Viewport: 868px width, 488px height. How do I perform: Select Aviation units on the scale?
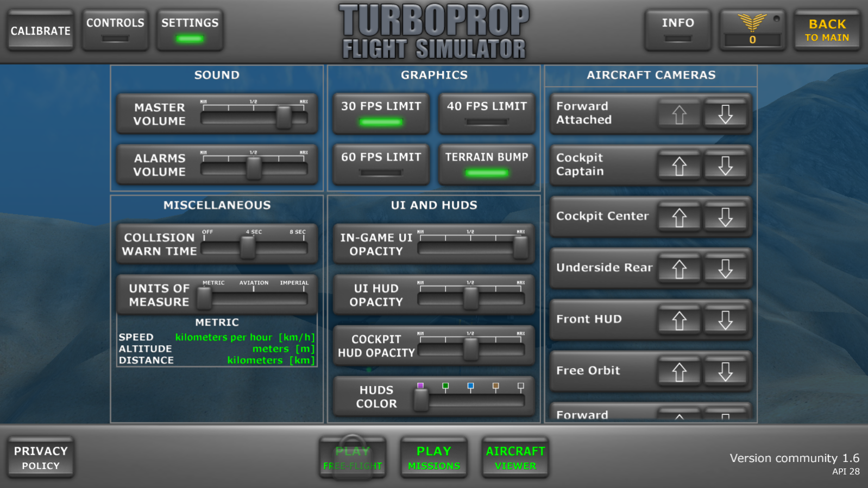[x=254, y=283]
